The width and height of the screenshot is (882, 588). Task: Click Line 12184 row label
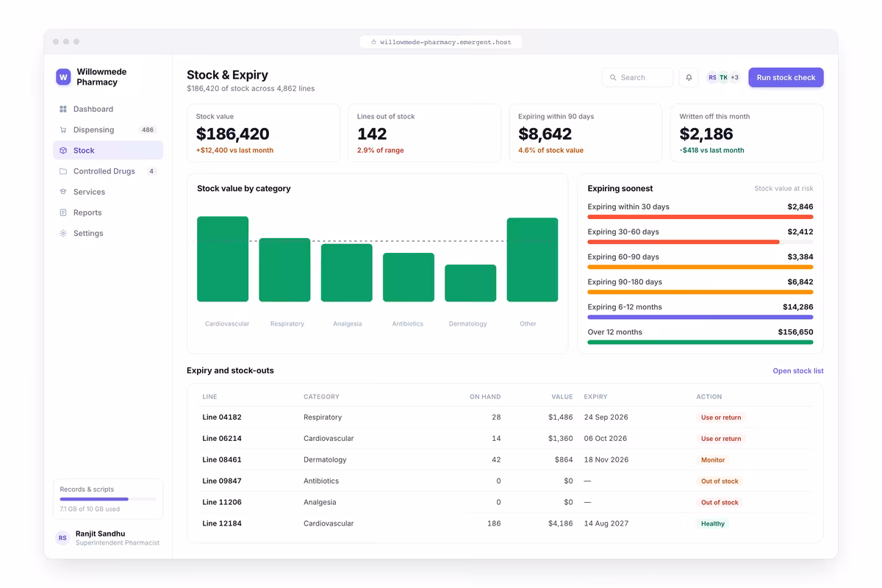[x=222, y=524]
